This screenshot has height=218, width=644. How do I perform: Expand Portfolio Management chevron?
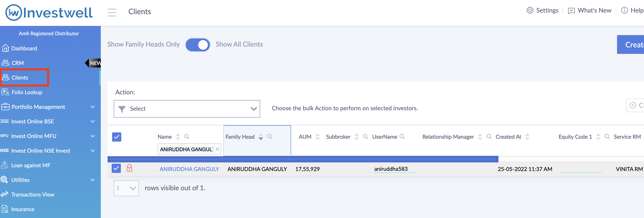pyautogui.click(x=93, y=107)
